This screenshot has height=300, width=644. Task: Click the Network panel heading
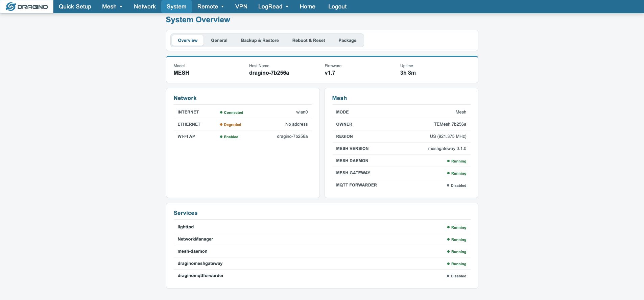185,98
